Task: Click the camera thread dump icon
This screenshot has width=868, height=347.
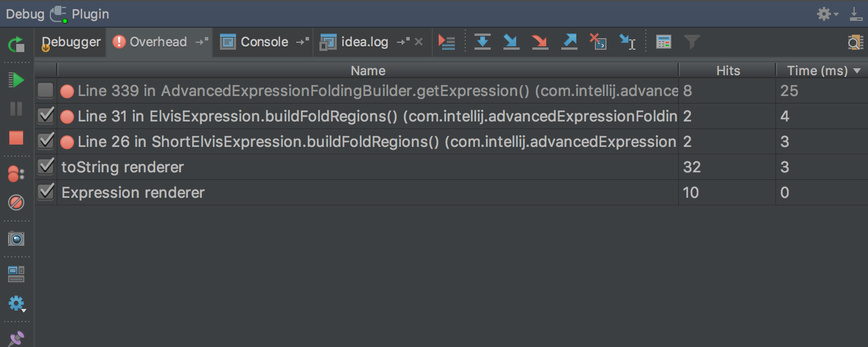Action: point(16,238)
